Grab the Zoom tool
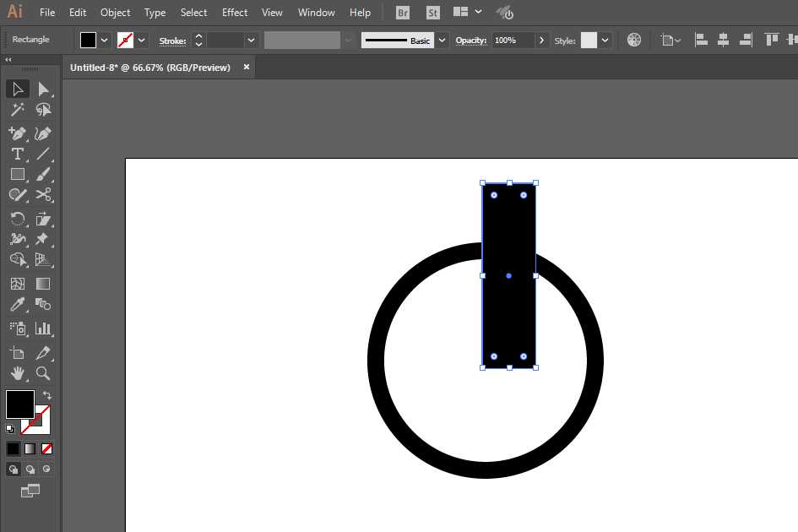Image resolution: width=798 pixels, height=532 pixels. [42, 373]
